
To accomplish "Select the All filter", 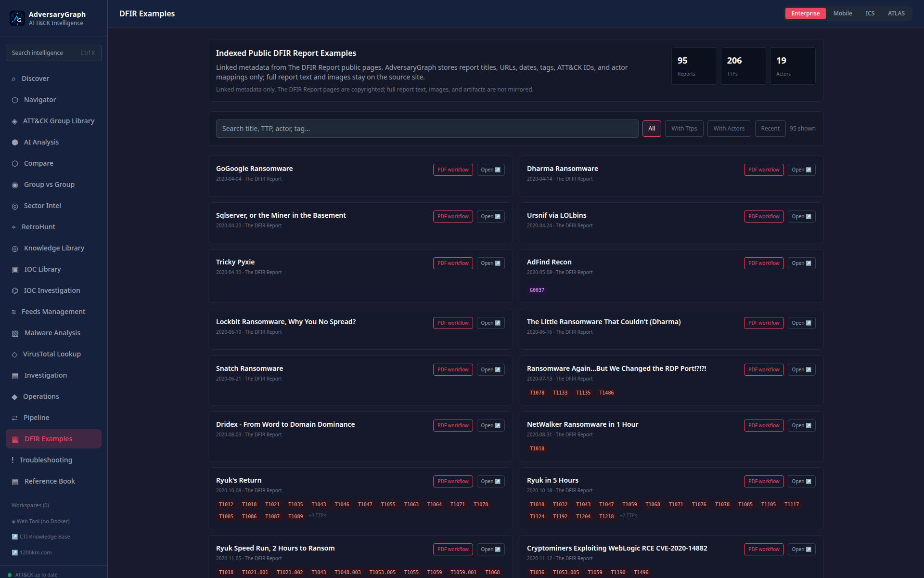I will pyautogui.click(x=652, y=129).
